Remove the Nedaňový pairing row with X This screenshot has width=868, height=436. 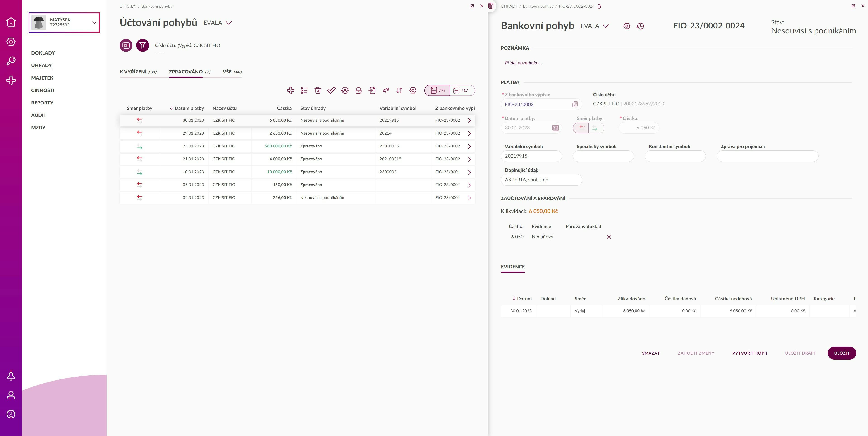point(609,237)
